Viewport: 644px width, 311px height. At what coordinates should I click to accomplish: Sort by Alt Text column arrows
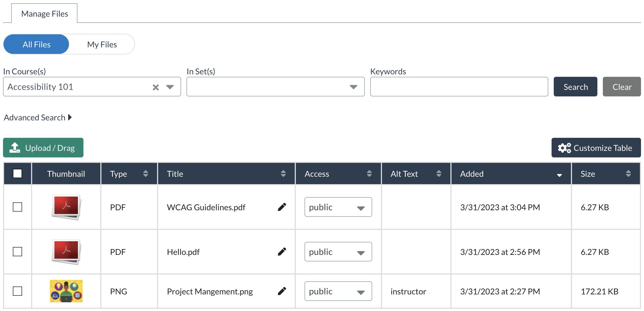coord(439,174)
